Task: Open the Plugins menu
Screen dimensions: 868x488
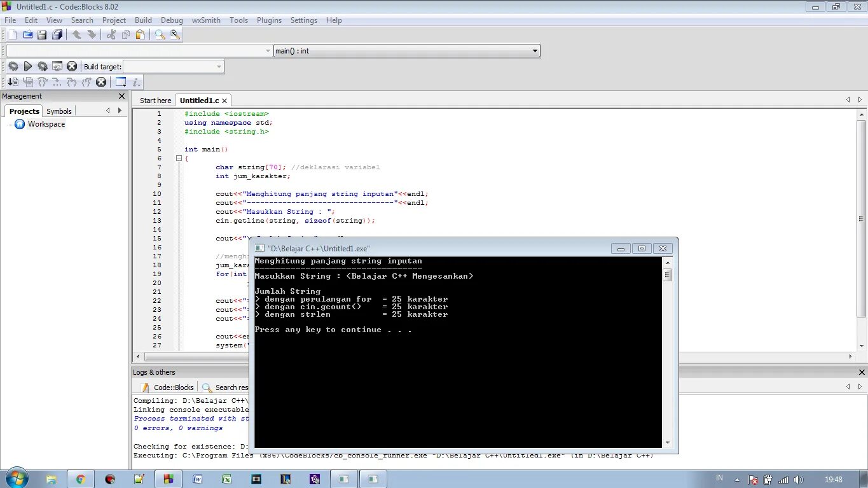Action: click(x=269, y=20)
